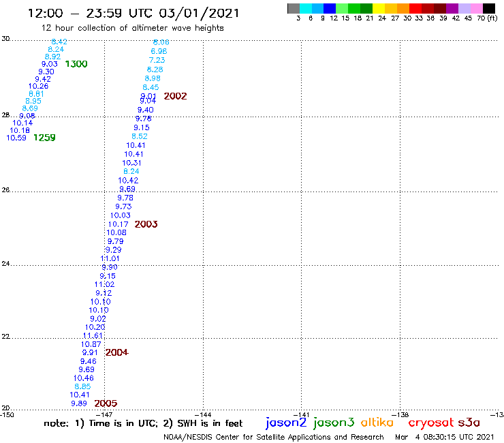Image resolution: width=504 pixels, height=443 pixels.
Task: Click the '12:00 – 23:59 UTC 03/01/2021' title
Action: click(133, 14)
